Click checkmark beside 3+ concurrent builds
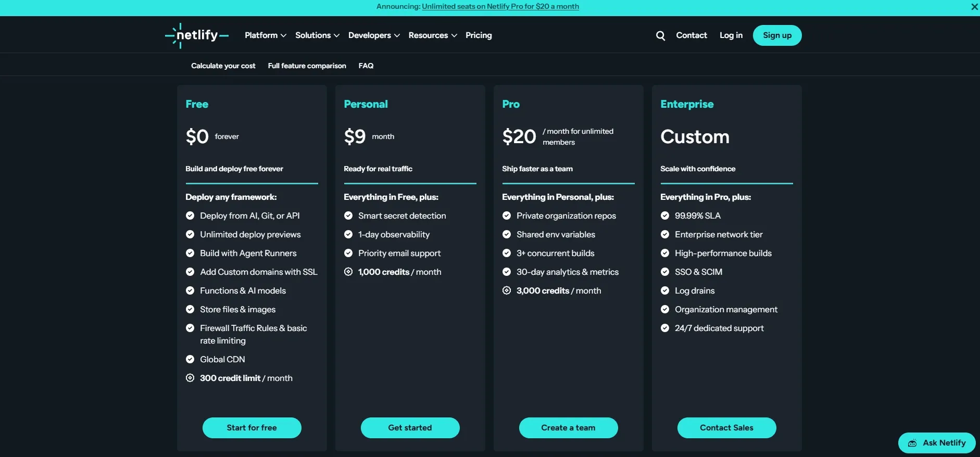 [507, 253]
